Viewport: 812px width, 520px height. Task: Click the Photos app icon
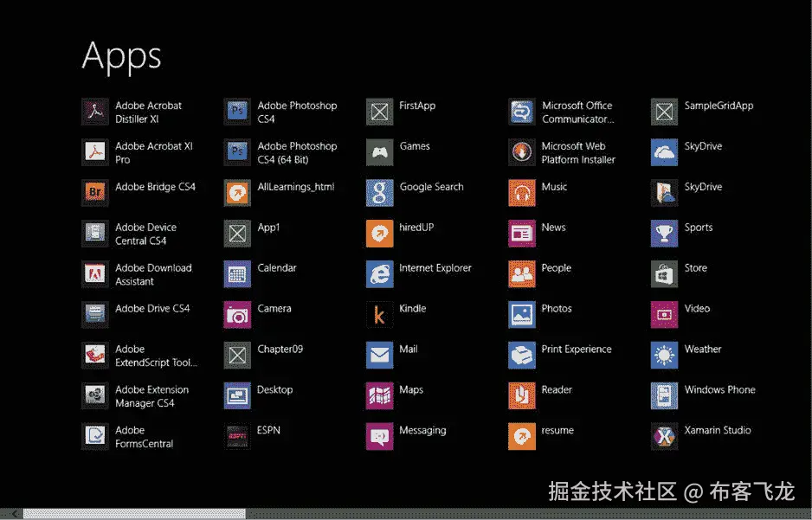(522, 315)
